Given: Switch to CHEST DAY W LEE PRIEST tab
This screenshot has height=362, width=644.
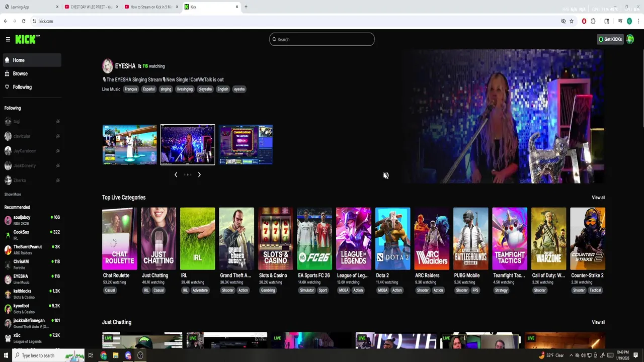Looking at the screenshot, I should click(91, 7).
